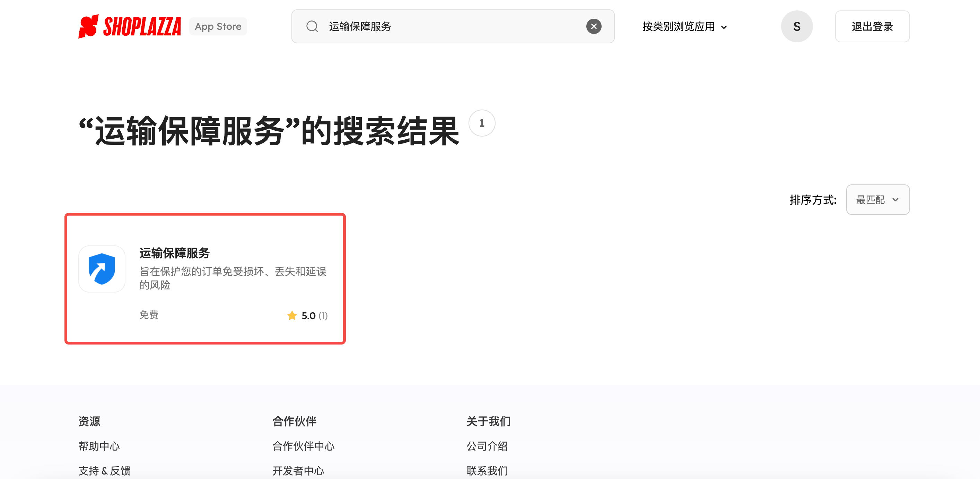Click the 资源 footer heading
Screen dimensions: 980x479
(89, 421)
